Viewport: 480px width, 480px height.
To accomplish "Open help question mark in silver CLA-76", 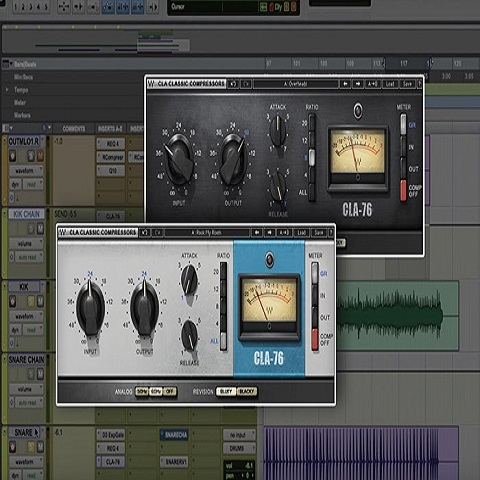I will (331, 232).
